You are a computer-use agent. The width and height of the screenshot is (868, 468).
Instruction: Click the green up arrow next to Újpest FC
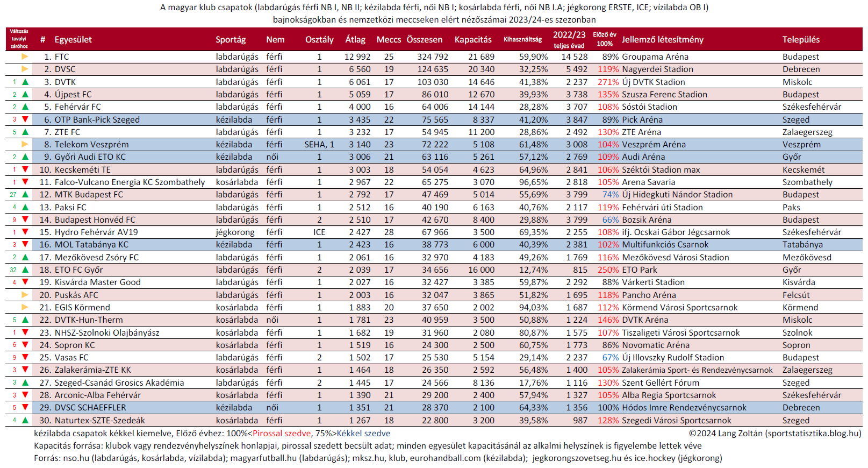tap(25, 94)
